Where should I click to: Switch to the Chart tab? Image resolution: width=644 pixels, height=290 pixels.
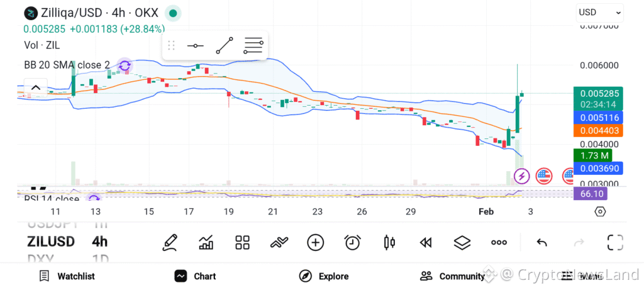tap(195, 276)
